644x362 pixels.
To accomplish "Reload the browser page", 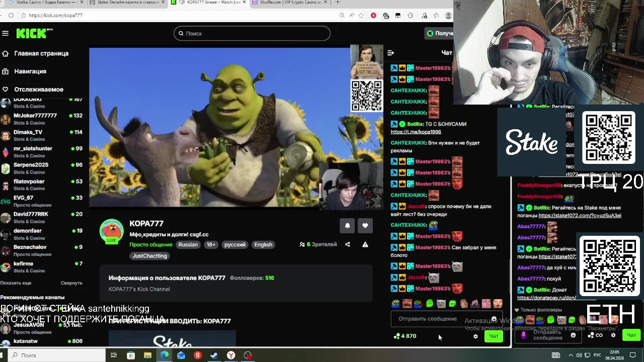I will [11, 15].
